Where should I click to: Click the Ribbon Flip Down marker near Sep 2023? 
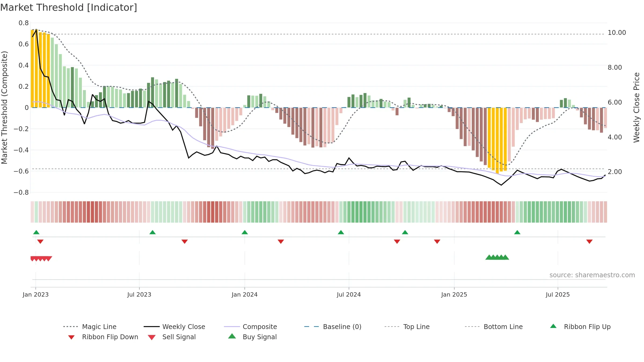[185, 242]
